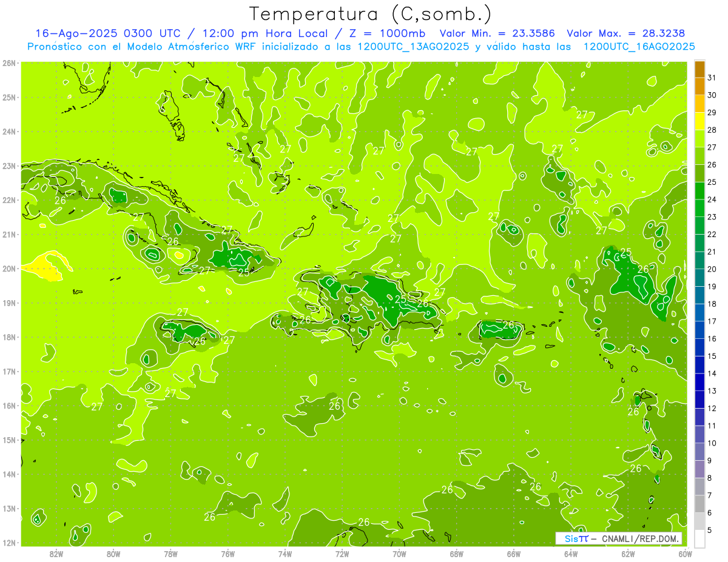Click the 76W longitude axis label
This screenshot has height=562, width=728.
[228, 554]
